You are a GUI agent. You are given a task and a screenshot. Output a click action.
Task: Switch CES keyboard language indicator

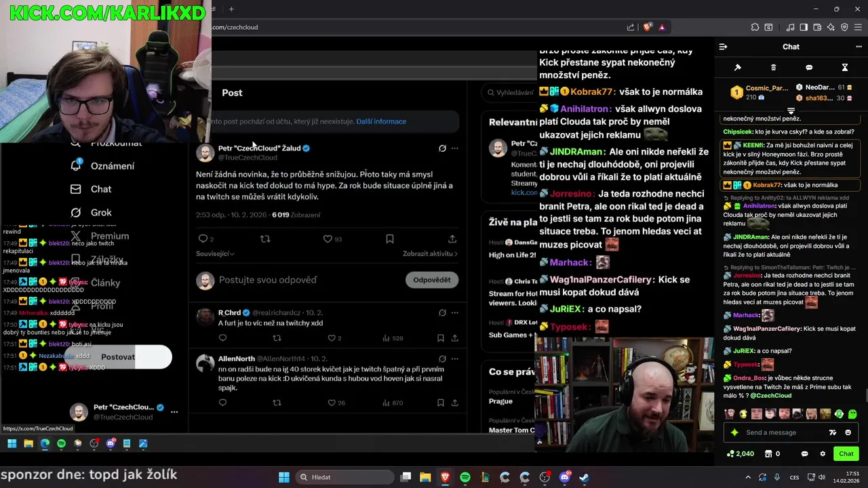(x=794, y=477)
